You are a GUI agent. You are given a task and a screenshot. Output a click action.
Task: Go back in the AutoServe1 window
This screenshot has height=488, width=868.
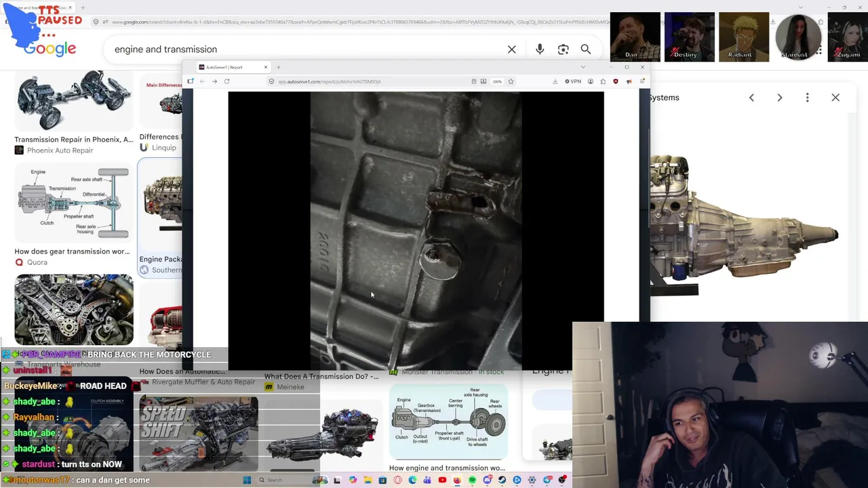coord(202,81)
